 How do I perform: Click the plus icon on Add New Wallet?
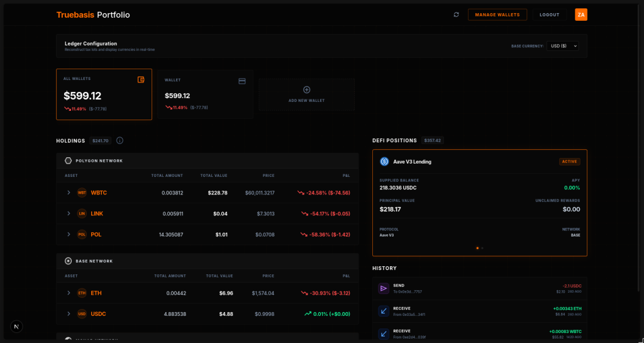tap(306, 90)
